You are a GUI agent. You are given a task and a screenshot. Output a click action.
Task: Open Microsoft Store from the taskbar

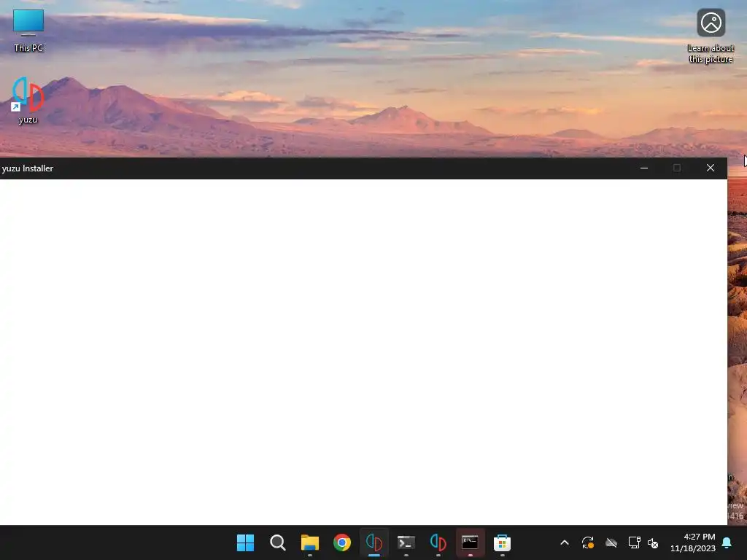coord(502,542)
